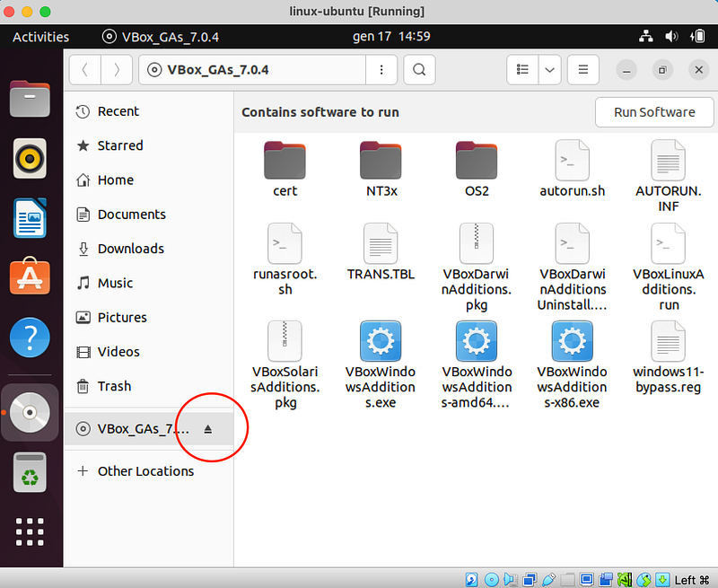Click VirtualBox optical drive indicator
Image resolution: width=718 pixels, height=588 pixels.
[x=491, y=580]
